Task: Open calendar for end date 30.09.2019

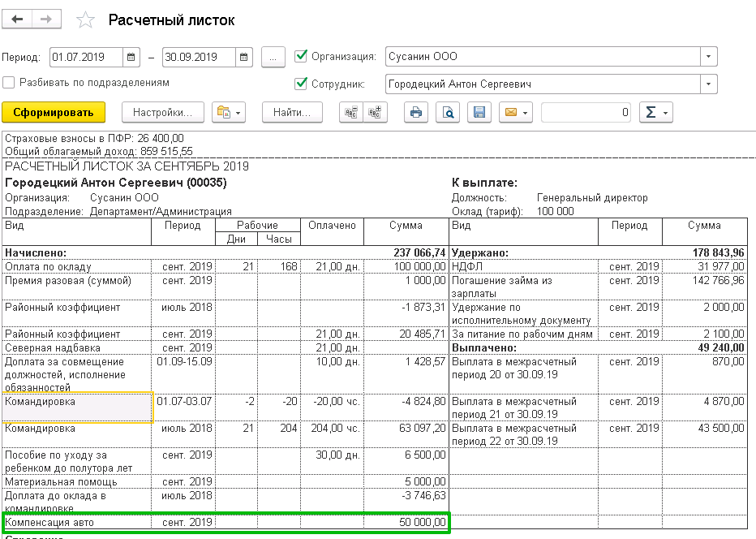Action: click(x=243, y=57)
